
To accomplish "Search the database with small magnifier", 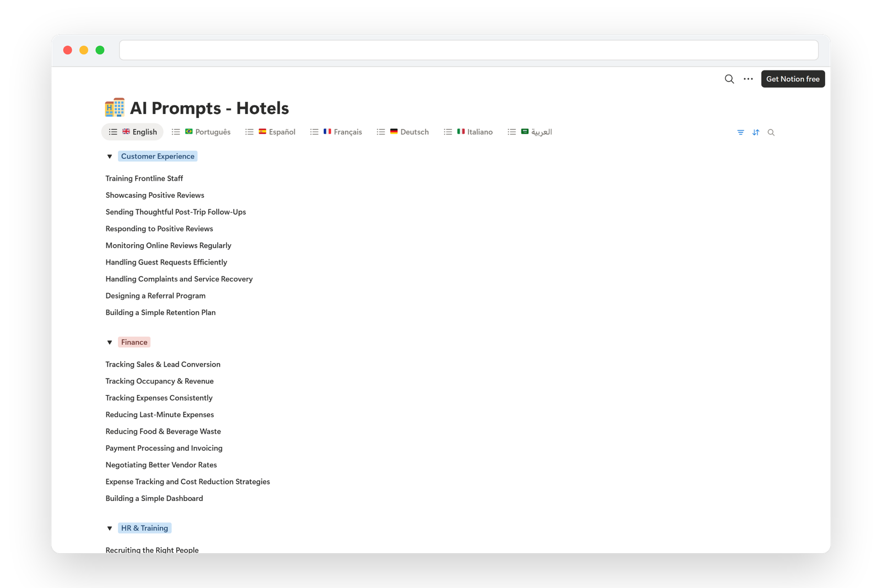I will point(771,132).
